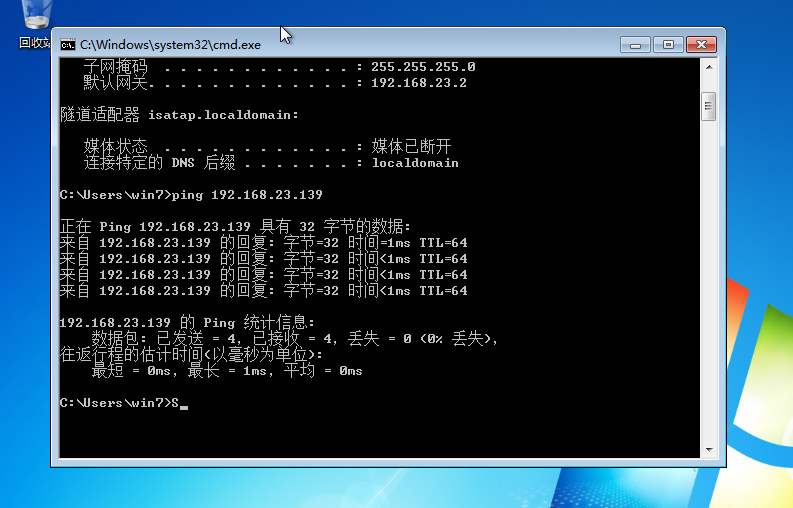Click the vertical scrollbar thumb
The width and height of the screenshot is (793, 508).
(x=708, y=105)
